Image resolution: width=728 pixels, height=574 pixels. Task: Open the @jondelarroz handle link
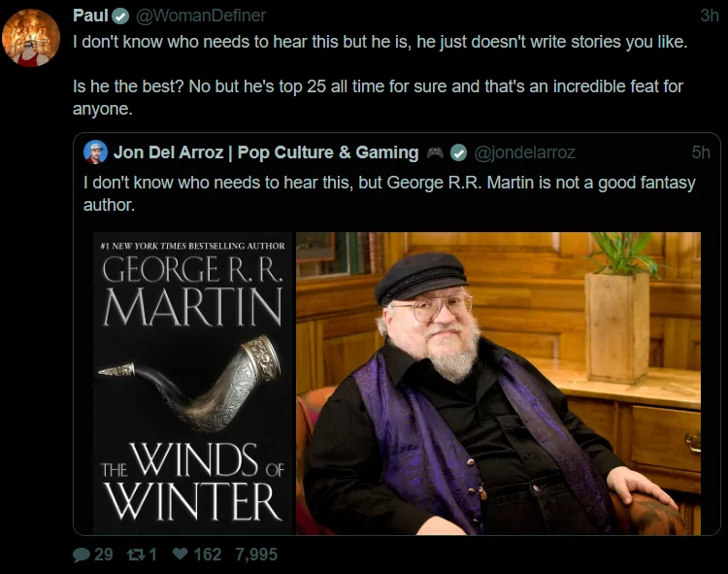click(x=524, y=152)
